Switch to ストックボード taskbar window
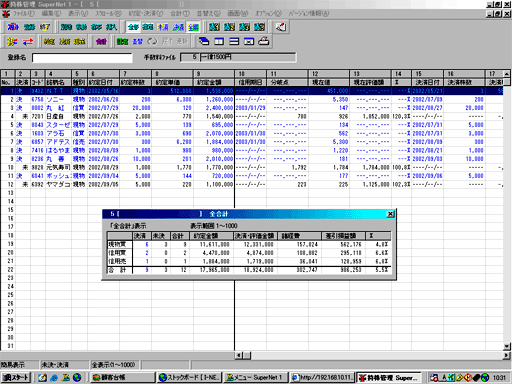 189,378
